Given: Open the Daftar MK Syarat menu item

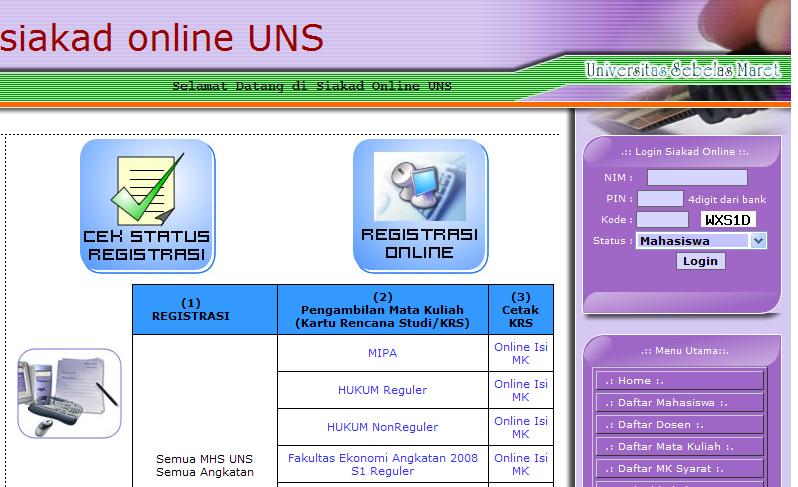Looking at the screenshot, I should point(680,469).
